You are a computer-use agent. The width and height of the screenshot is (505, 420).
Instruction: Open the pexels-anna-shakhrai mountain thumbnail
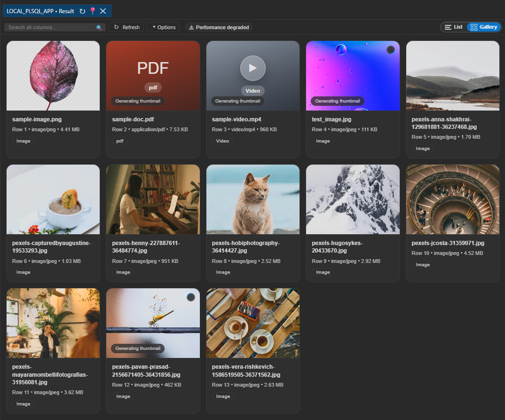[x=452, y=76]
